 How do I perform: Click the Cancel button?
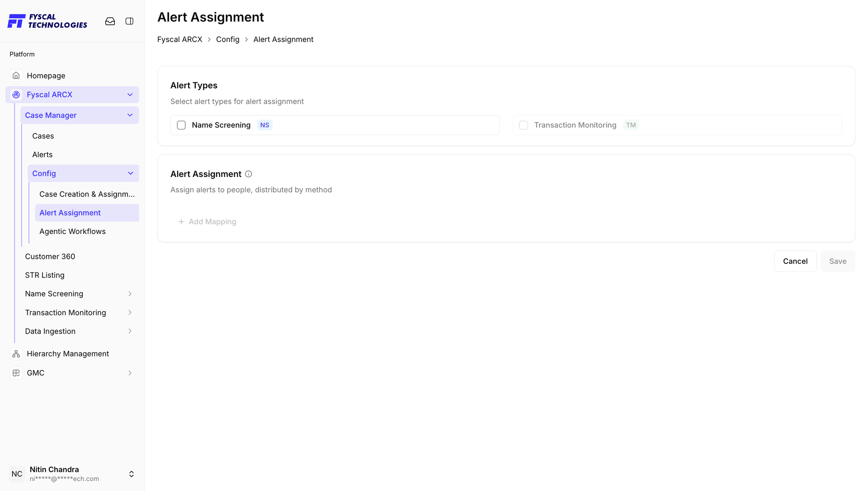click(795, 261)
